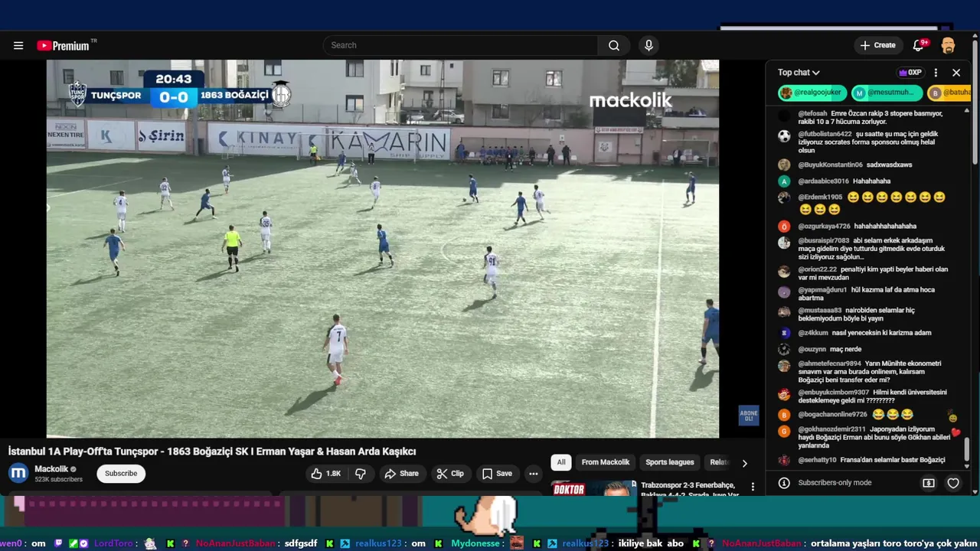
Task: Open chat options three-dot menu
Action: (x=936, y=73)
